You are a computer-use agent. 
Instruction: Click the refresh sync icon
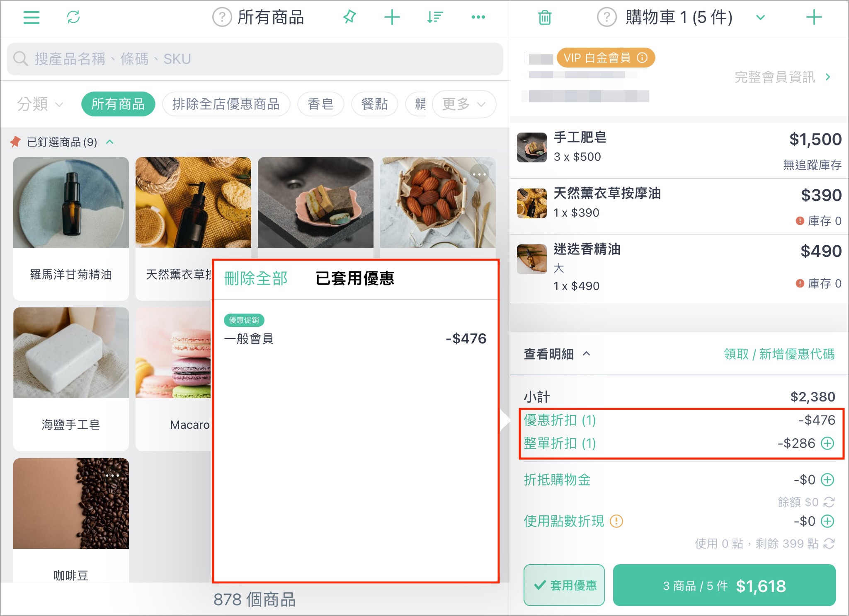[73, 17]
